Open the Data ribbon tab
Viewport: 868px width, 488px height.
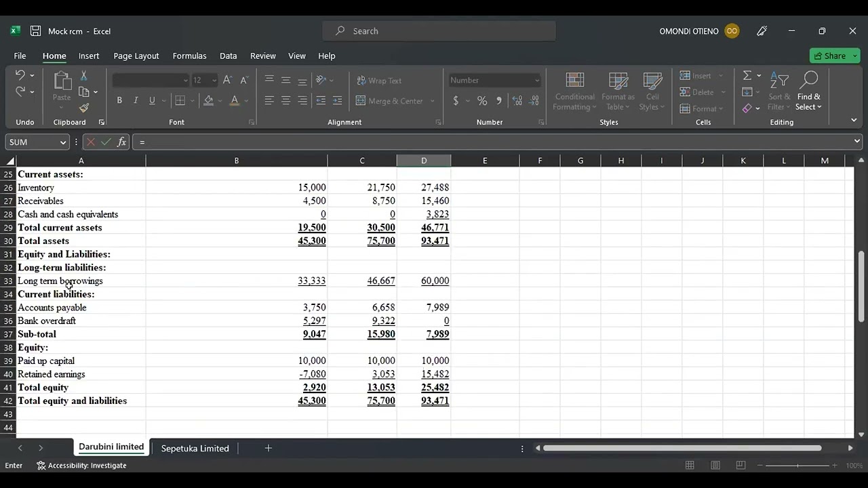[229, 56]
